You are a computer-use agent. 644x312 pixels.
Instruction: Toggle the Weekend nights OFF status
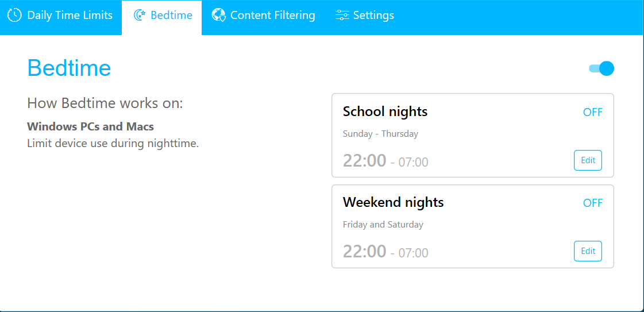click(x=593, y=203)
